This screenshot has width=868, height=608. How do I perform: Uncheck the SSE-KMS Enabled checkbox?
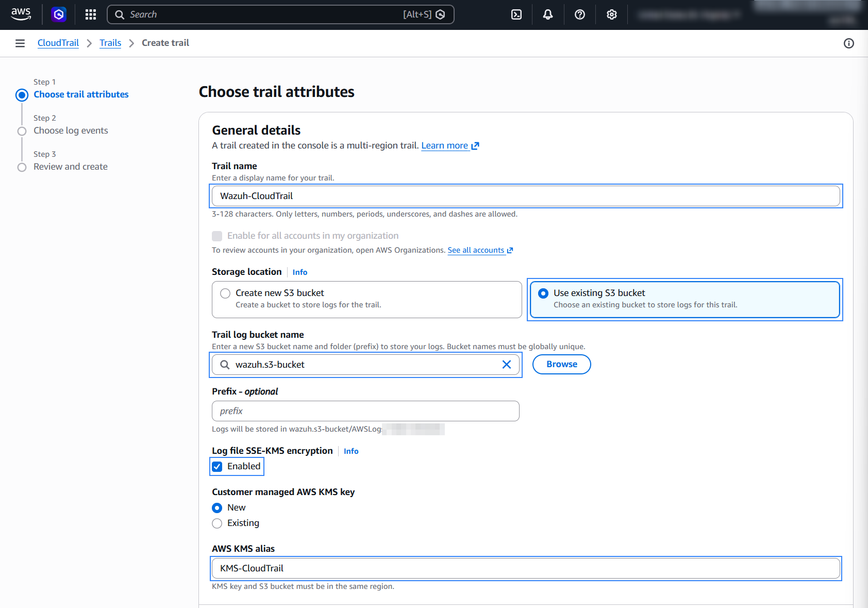click(218, 467)
